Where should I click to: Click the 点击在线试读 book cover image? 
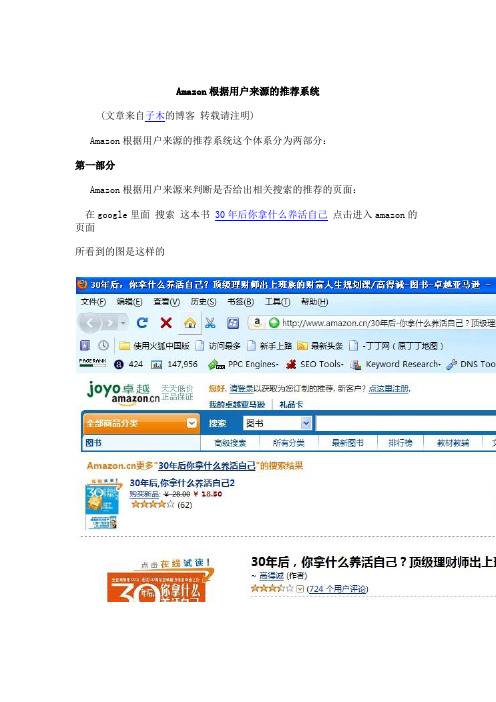(x=161, y=580)
